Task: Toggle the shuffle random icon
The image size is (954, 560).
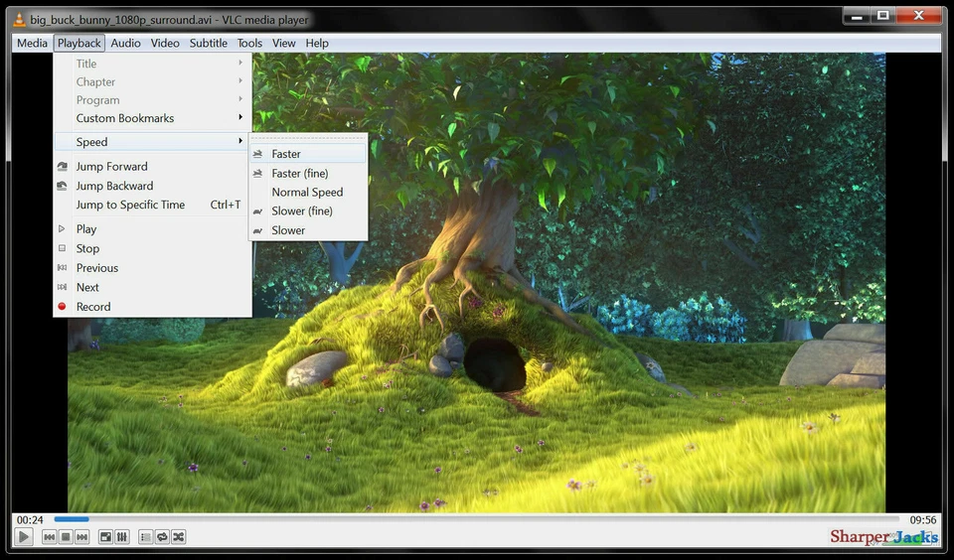Action: (178, 537)
